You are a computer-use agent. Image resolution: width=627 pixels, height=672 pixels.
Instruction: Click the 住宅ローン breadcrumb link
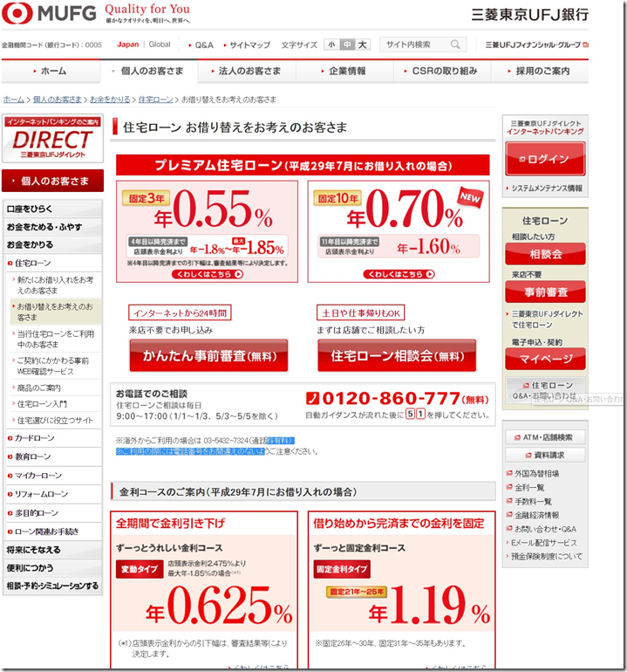pyautogui.click(x=155, y=99)
